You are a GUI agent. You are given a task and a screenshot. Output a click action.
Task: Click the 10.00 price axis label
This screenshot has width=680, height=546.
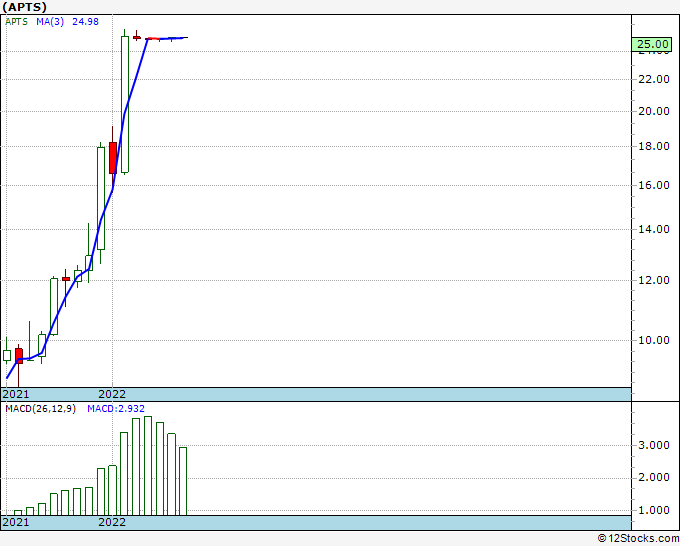(x=654, y=340)
